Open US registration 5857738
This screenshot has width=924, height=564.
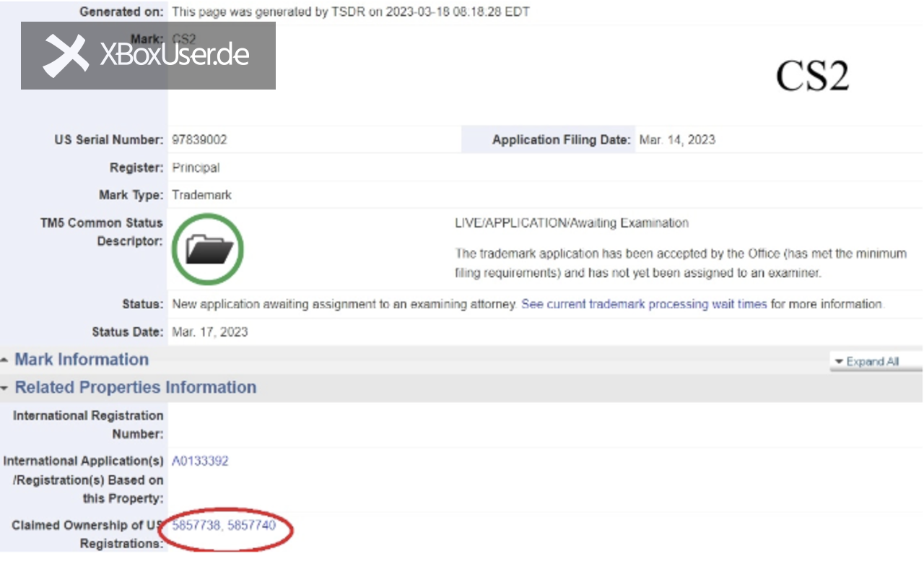196,526
